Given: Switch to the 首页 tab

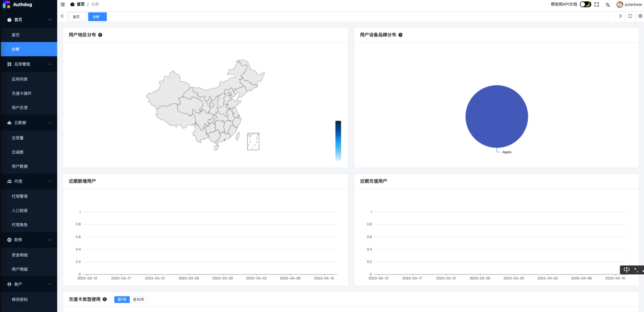Looking at the screenshot, I should [77, 16].
